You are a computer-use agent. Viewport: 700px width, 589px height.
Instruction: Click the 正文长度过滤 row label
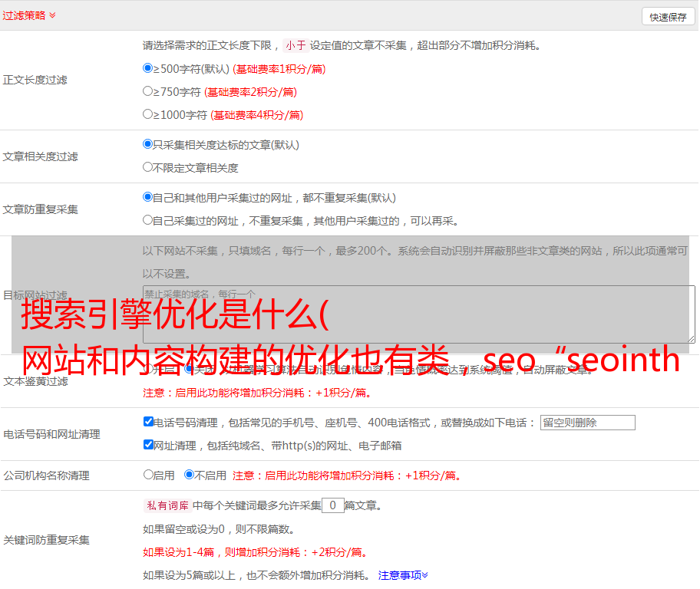(35, 80)
